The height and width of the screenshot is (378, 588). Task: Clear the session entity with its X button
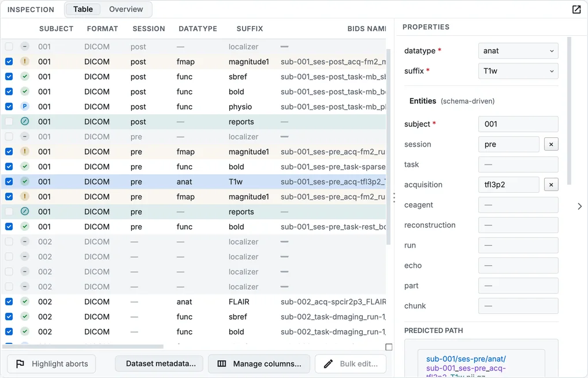click(551, 144)
